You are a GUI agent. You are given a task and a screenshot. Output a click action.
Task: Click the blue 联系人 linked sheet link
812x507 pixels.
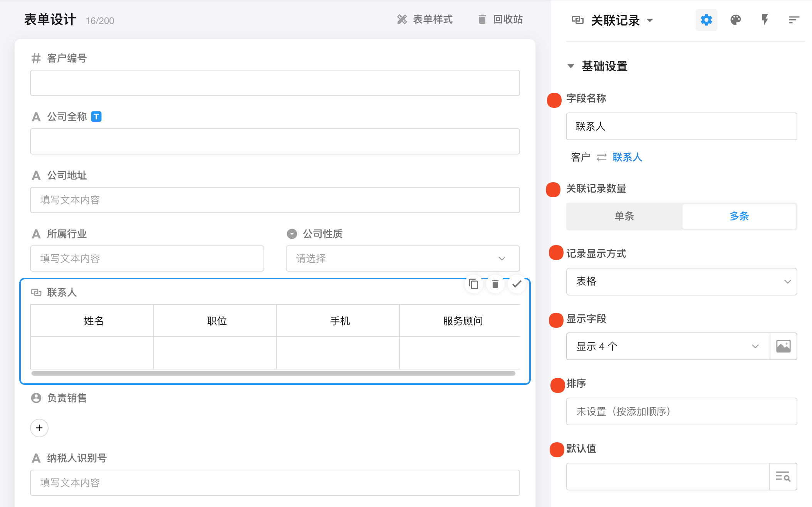click(x=627, y=157)
